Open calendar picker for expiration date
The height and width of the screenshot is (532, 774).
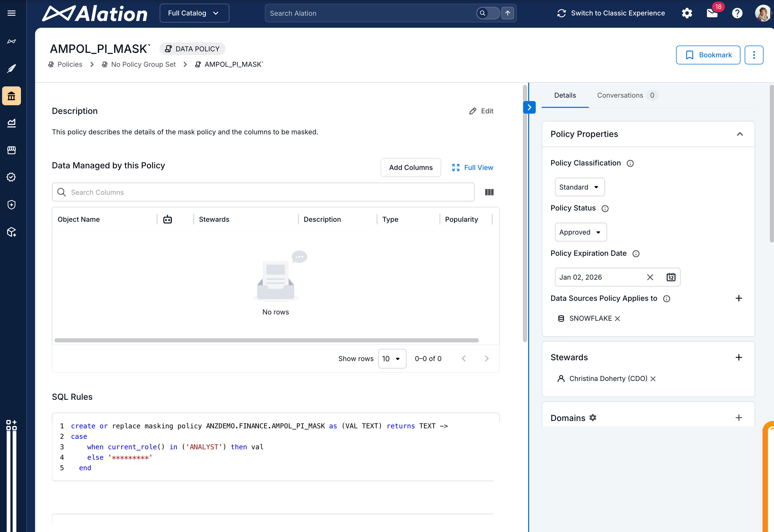point(671,277)
